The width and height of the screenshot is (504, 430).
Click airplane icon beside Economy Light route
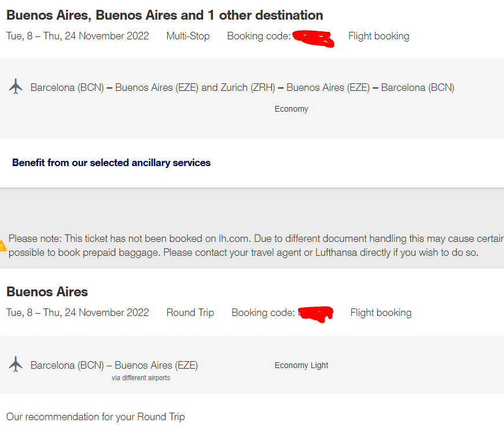coord(16,364)
